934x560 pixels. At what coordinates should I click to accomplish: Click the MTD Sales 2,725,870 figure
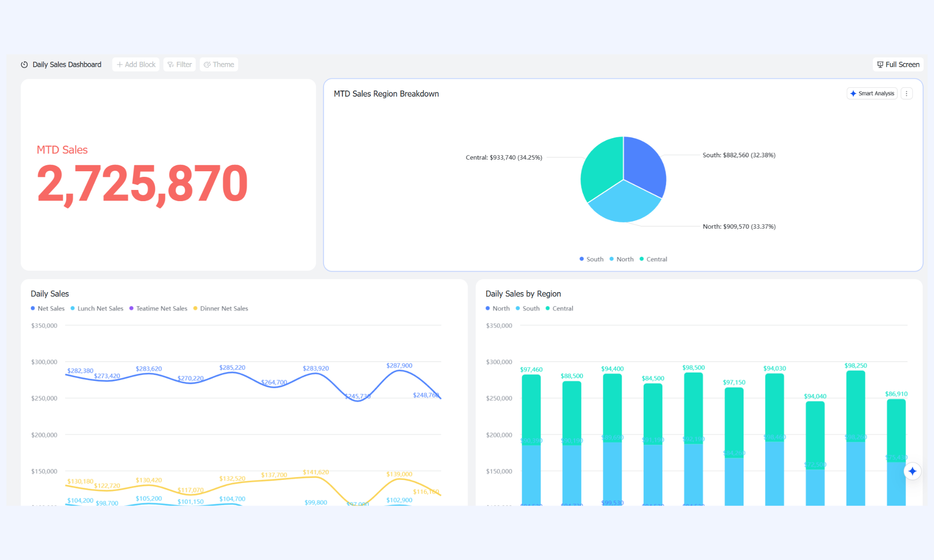tap(142, 183)
